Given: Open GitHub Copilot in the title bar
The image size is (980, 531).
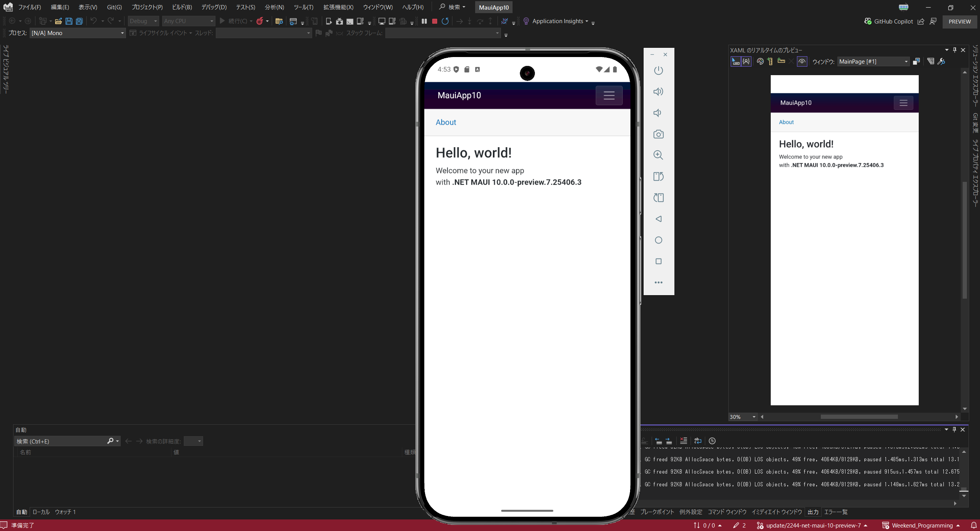Looking at the screenshot, I should coord(888,22).
